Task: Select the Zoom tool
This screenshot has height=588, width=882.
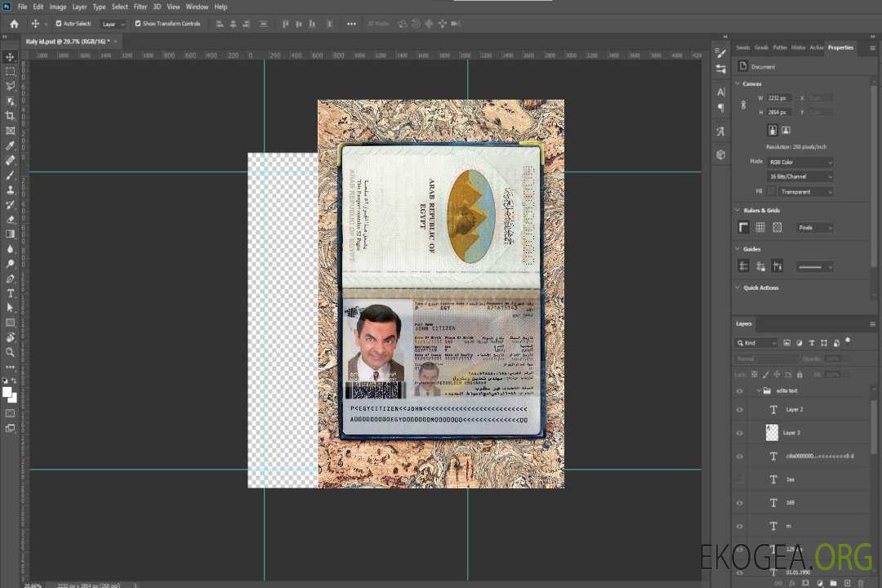Action: [10, 352]
